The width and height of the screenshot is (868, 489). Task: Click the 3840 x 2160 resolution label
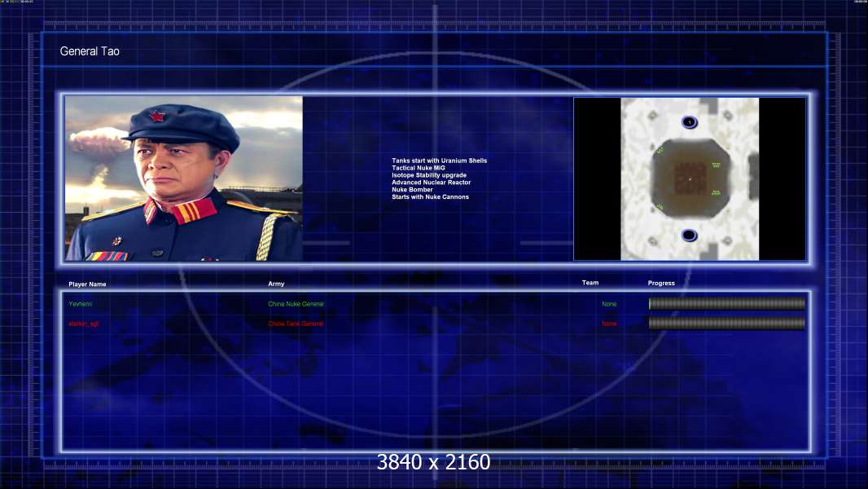433,462
